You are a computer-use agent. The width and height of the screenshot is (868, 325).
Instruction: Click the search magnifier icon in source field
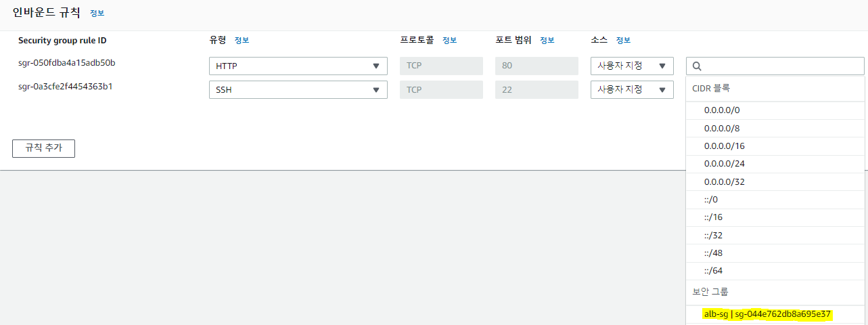point(697,66)
